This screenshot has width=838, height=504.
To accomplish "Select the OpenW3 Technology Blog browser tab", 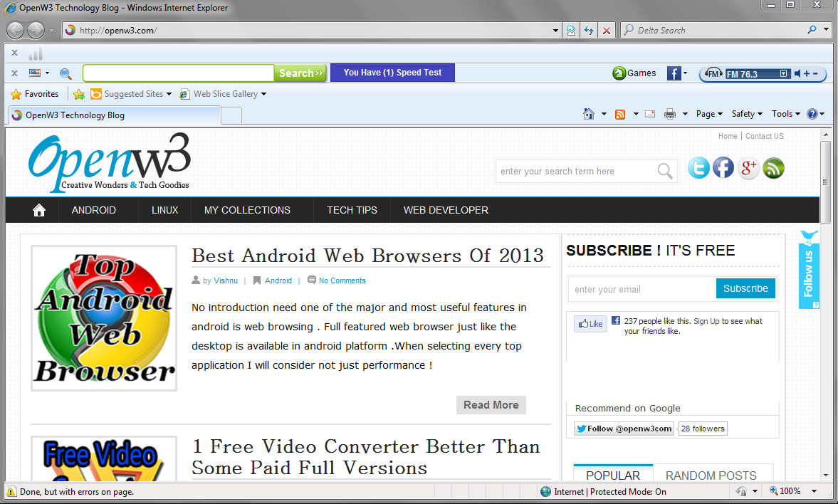I will [115, 115].
